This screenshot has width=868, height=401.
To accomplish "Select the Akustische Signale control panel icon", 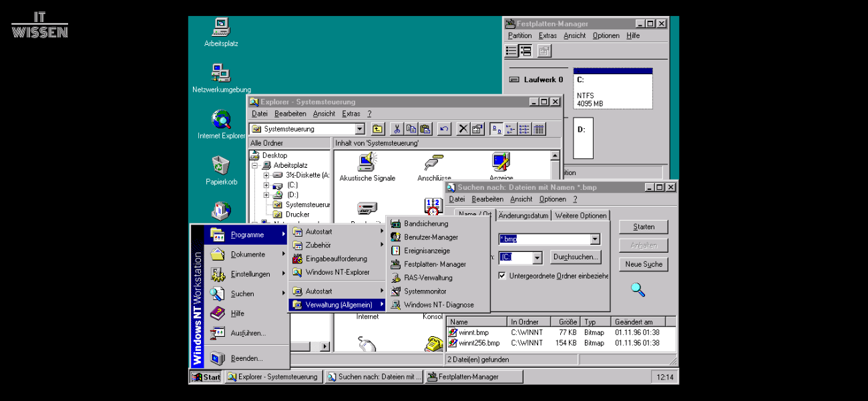I will tap(367, 167).
